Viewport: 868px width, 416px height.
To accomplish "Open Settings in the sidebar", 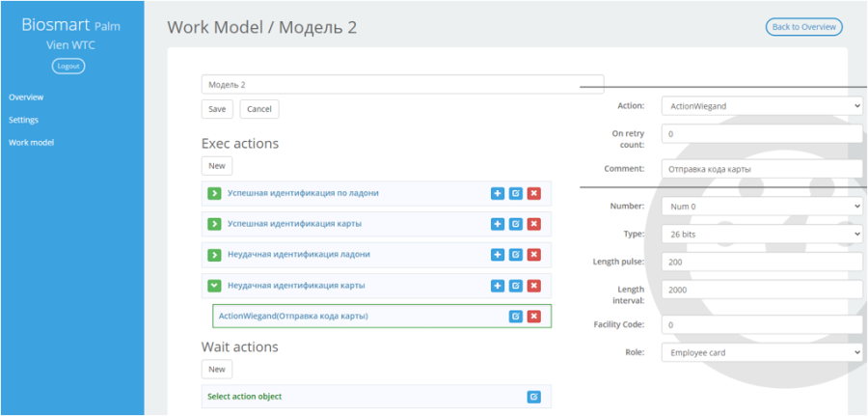I will [23, 120].
